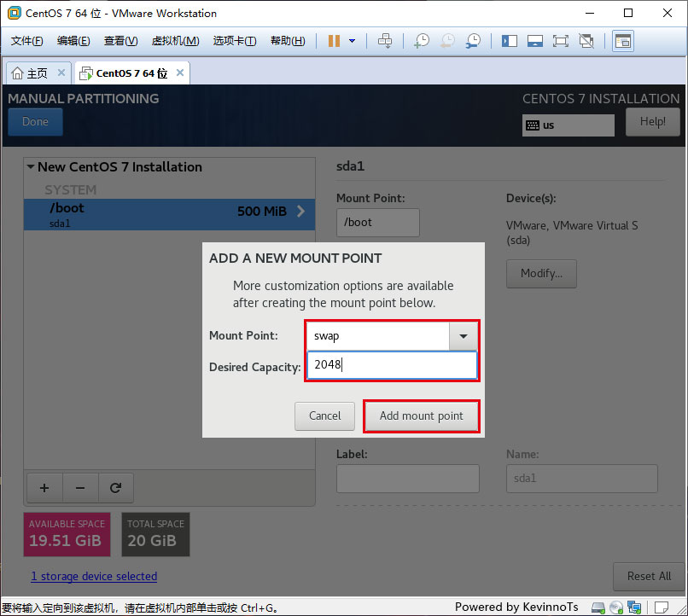Screen dimensions: 688x616
Task: Click the Name field showing sda1
Action: coord(582,479)
